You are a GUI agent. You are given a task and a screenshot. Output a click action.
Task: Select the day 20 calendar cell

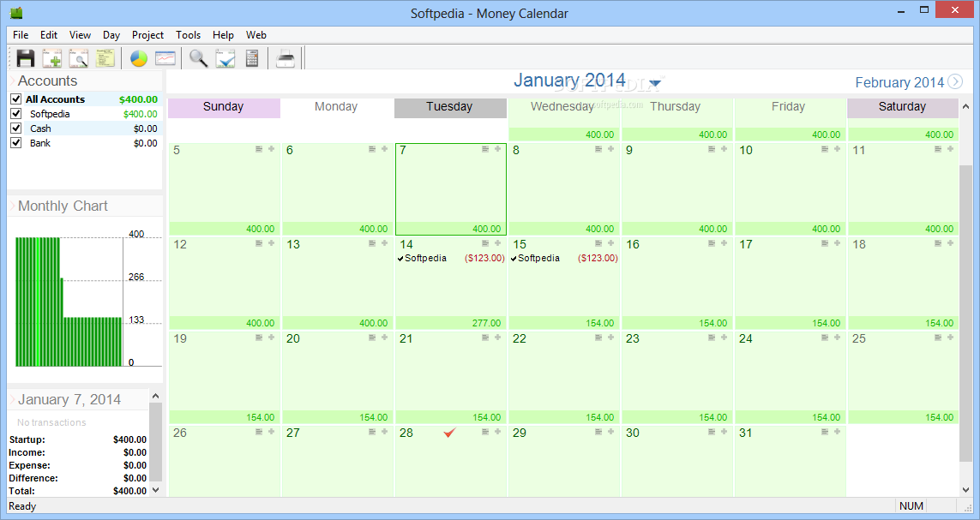tap(338, 377)
